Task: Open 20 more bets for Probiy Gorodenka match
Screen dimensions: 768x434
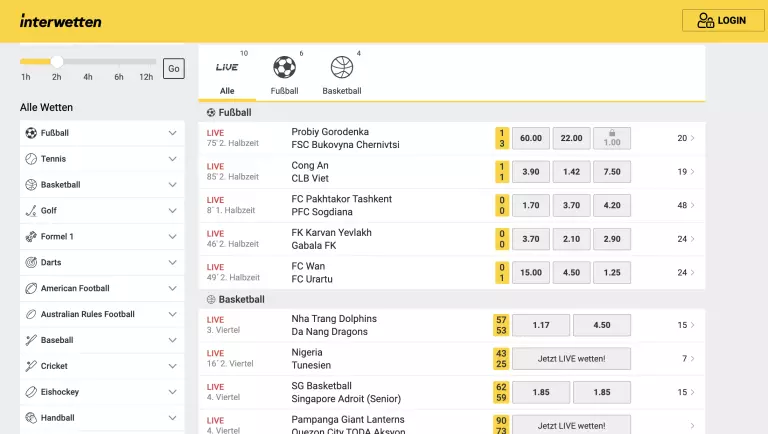Action: pyautogui.click(x=686, y=138)
